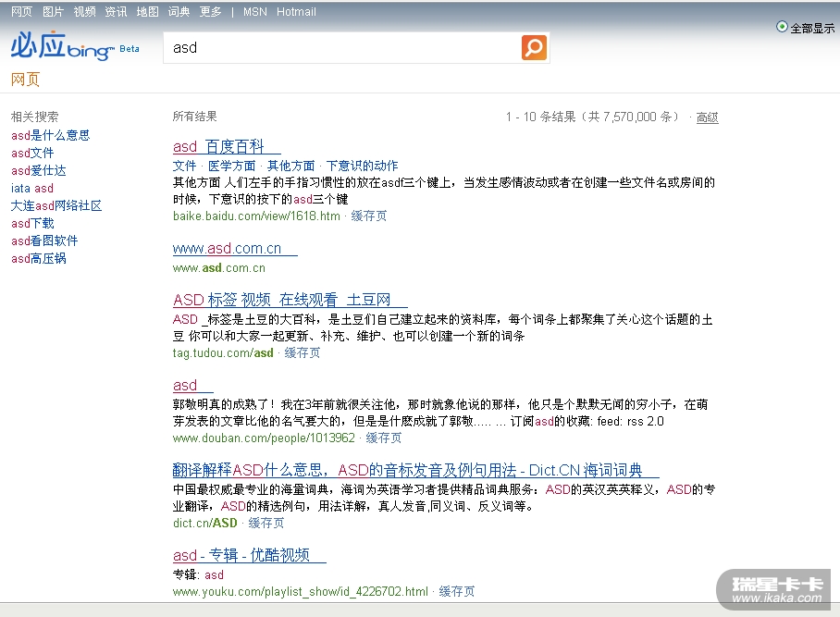Open cached page for douban.com result

coord(384,438)
